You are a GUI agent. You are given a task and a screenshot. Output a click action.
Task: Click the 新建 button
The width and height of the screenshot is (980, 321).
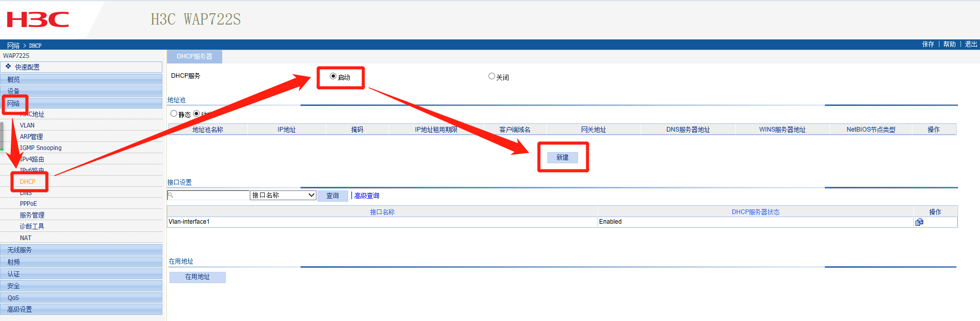click(563, 157)
